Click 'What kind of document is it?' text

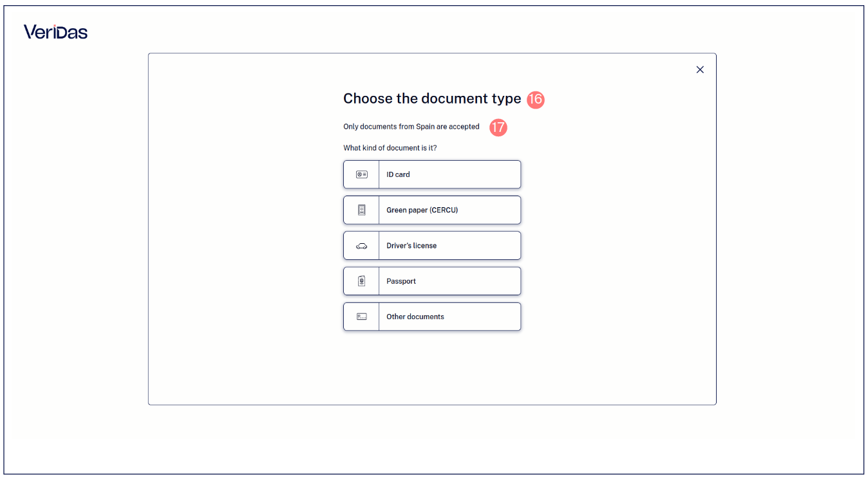[390, 148]
